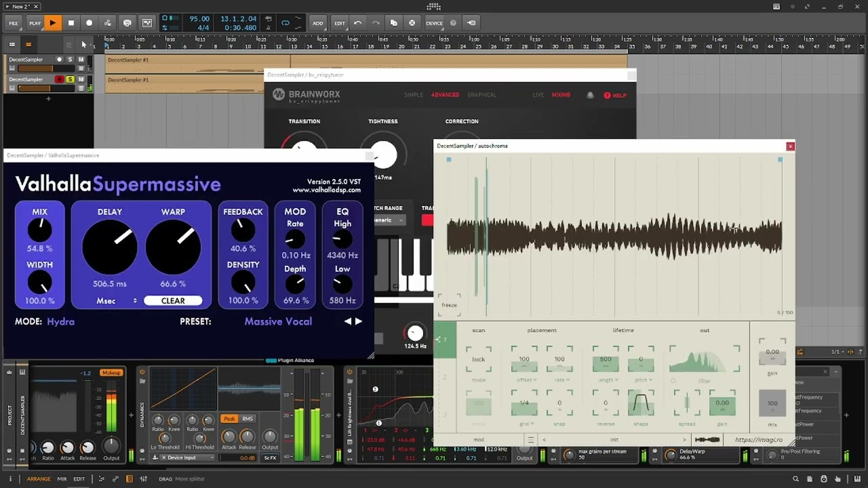Open the EDIT menu in the toolbar

340,23
